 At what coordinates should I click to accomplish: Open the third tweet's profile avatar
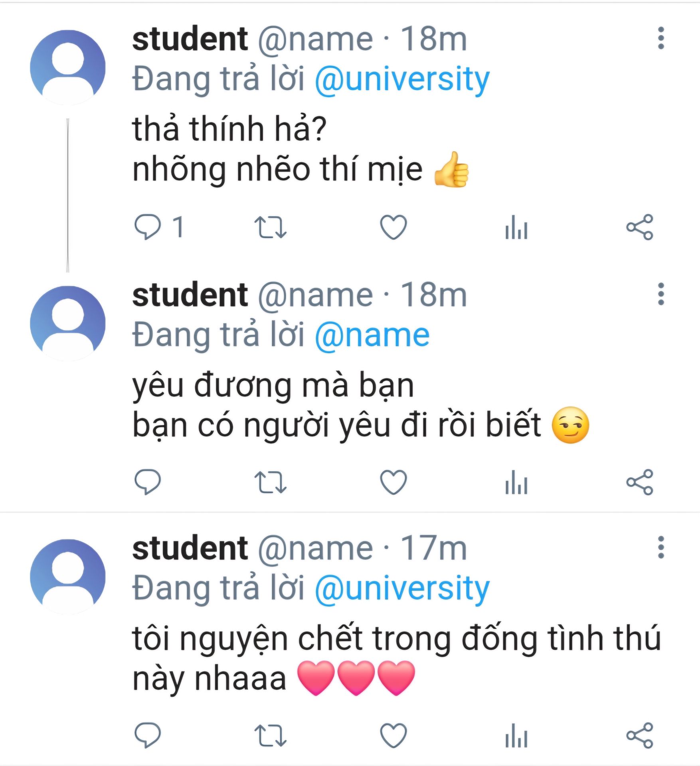click(68, 576)
